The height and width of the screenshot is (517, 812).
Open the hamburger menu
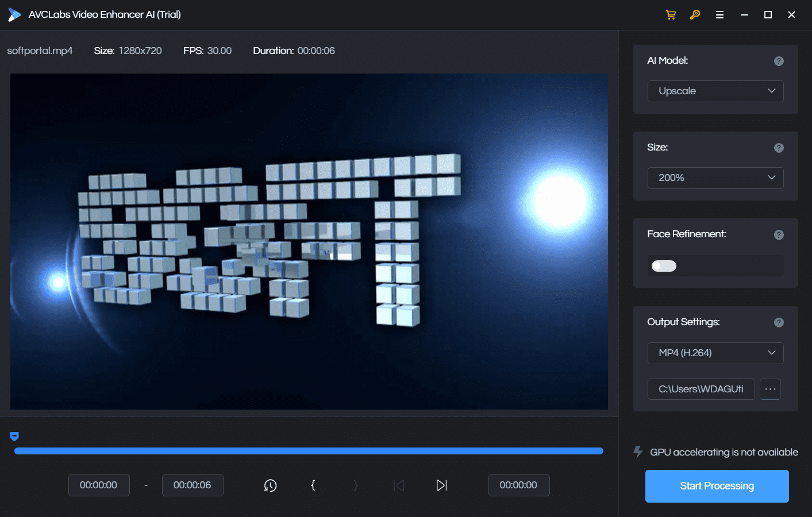click(719, 15)
